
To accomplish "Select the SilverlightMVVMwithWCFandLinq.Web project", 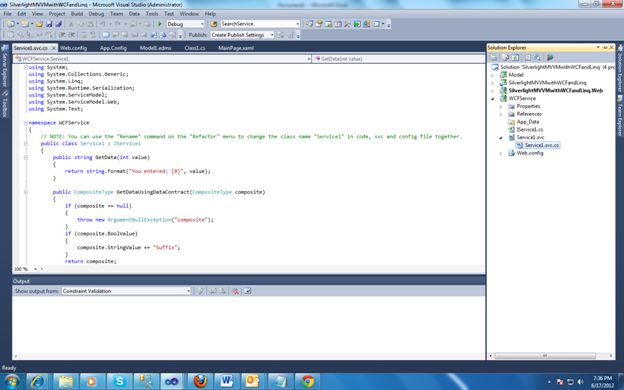I will tap(556, 90).
